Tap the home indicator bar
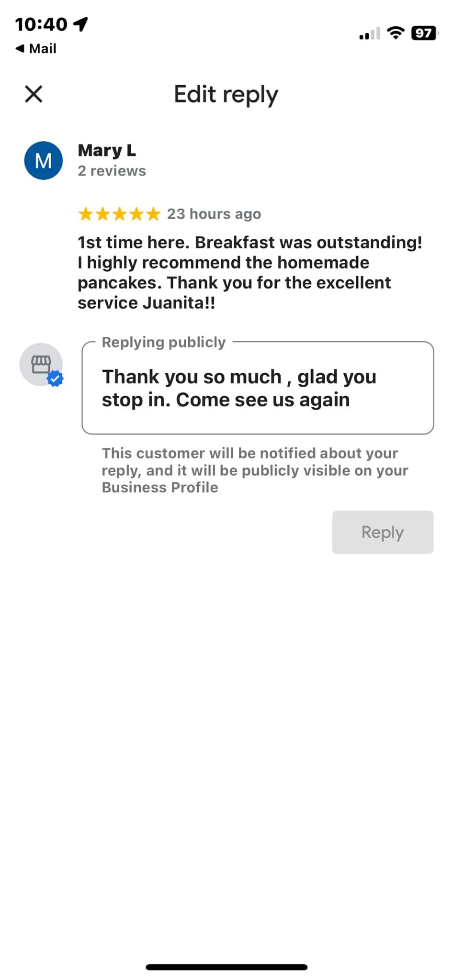Screen dimensions: 453x980 (x=226, y=967)
